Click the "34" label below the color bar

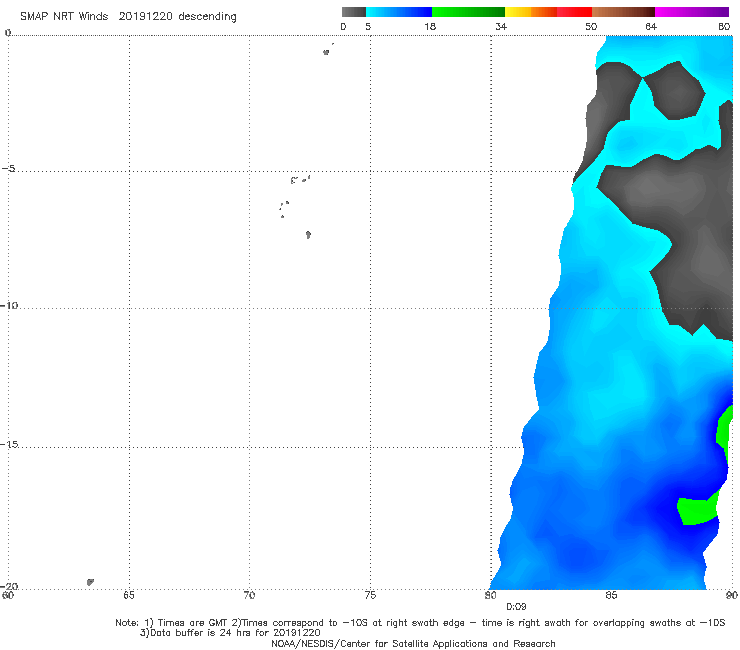click(501, 26)
